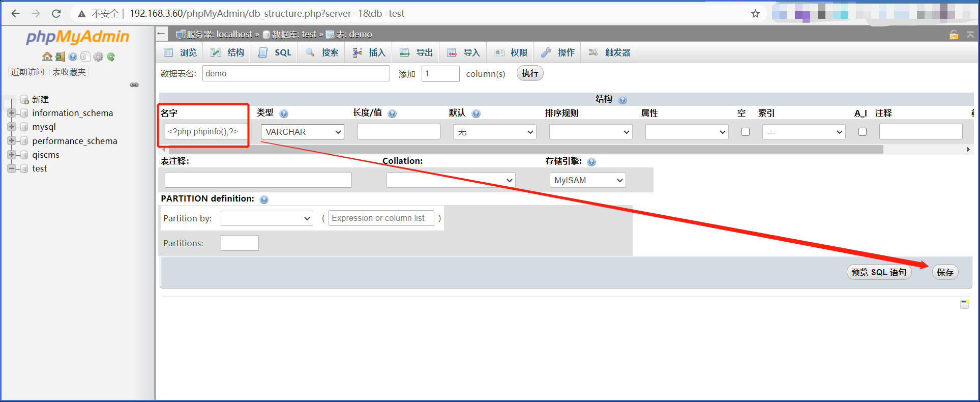Open the 索引 index dropdown
Image resolution: width=980 pixels, height=402 pixels.
point(804,132)
